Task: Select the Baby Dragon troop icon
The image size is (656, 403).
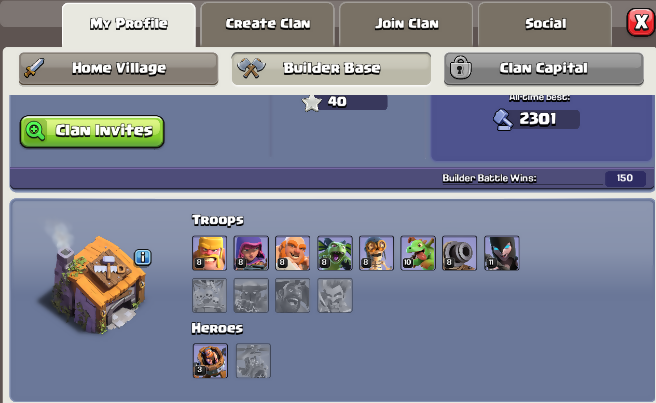Action: (x=418, y=253)
